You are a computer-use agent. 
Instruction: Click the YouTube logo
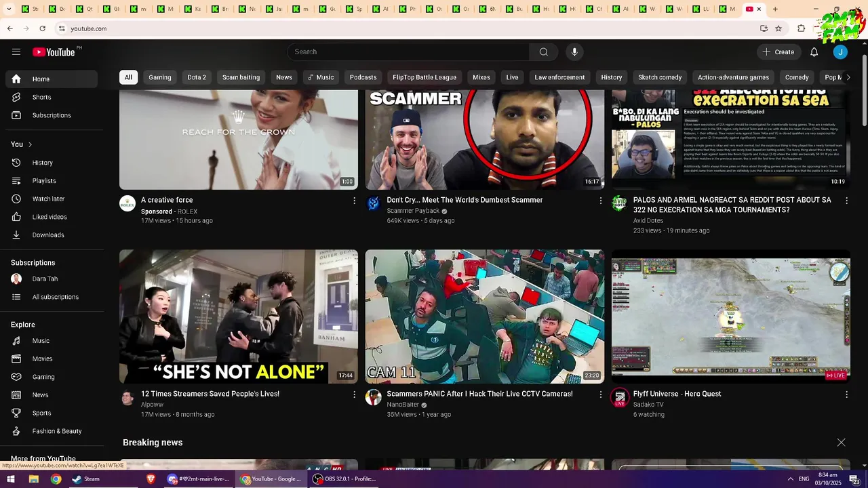tap(54, 52)
